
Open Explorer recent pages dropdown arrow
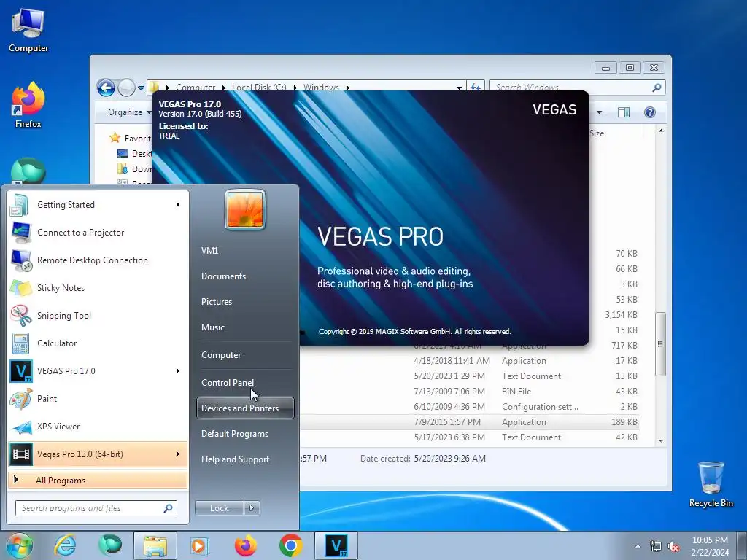pos(141,88)
